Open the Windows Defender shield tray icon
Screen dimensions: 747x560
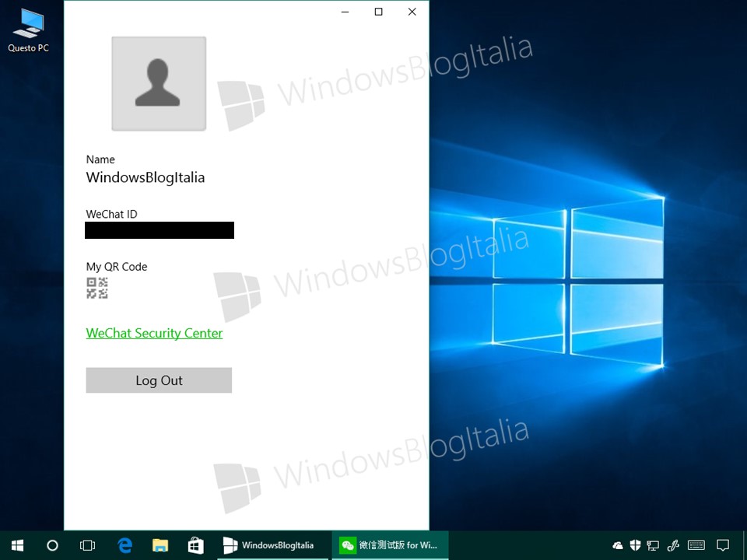(x=635, y=545)
